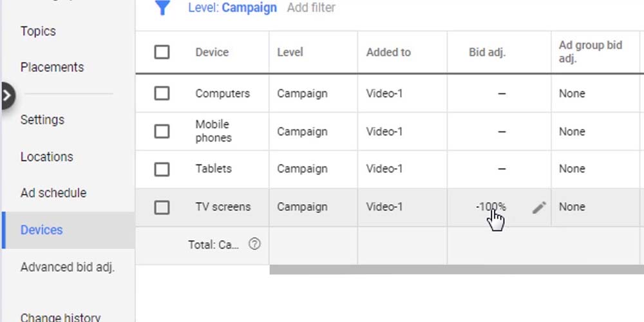This screenshot has height=322, width=644.
Task: Click the Level: Campaign filter chip
Action: coord(232,7)
